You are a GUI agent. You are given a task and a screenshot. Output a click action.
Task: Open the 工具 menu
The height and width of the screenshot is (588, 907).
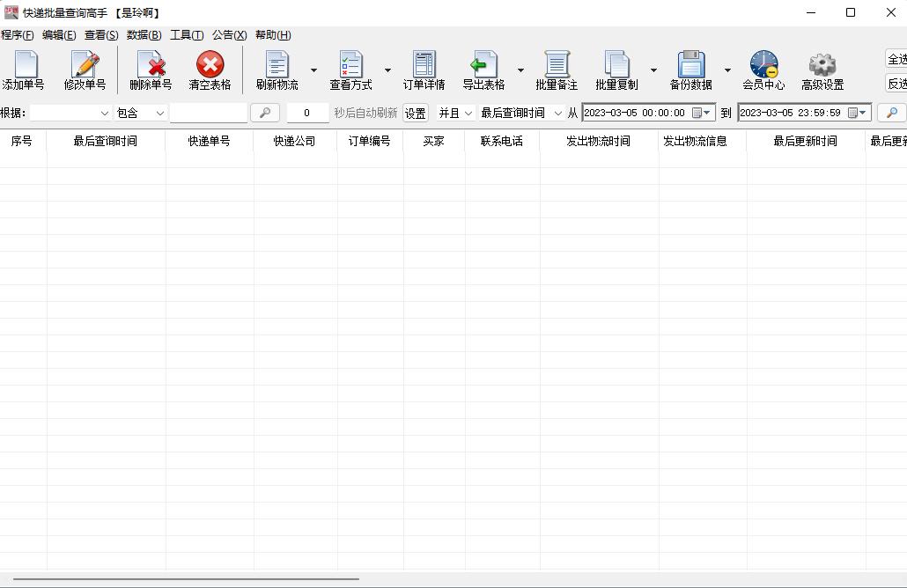click(x=185, y=34)
